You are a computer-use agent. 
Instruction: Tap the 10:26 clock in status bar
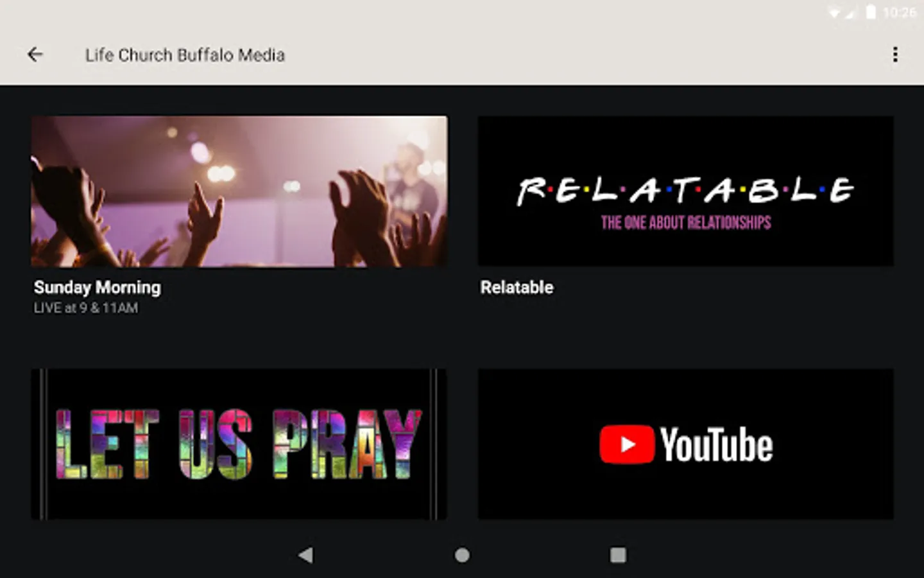(x=900, y=12)
